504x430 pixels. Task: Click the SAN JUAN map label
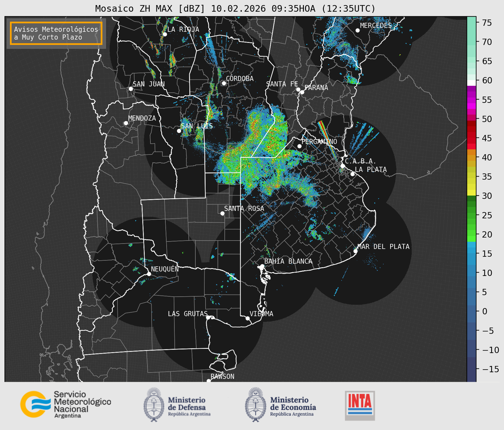coord(149,84)
